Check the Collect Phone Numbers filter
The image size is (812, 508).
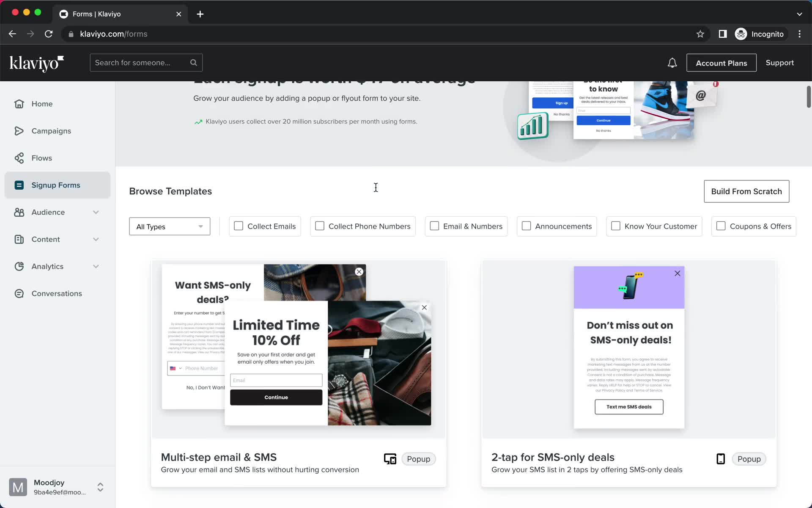click(320, 226)
